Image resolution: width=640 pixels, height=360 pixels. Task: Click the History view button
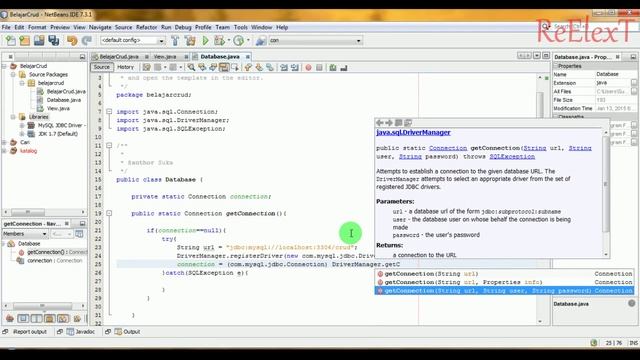coord(125,67)
